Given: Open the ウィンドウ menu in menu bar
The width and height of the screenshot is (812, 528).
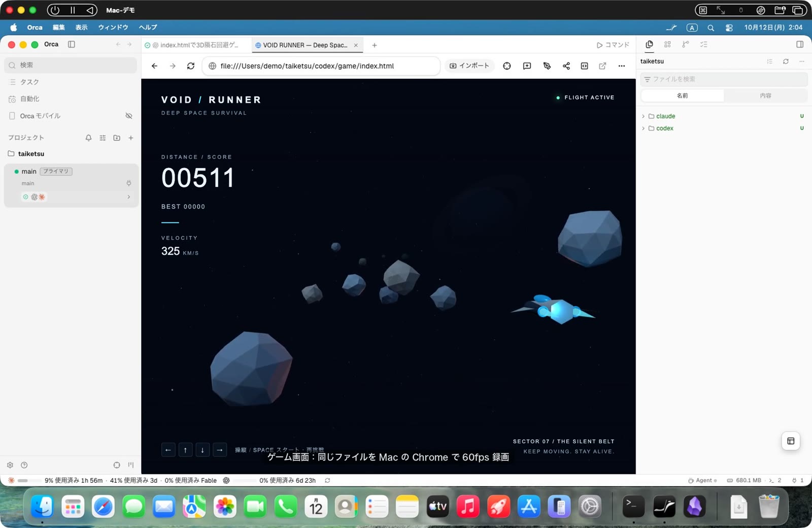Looking at the screenshot, I should (x=113, y=27).
